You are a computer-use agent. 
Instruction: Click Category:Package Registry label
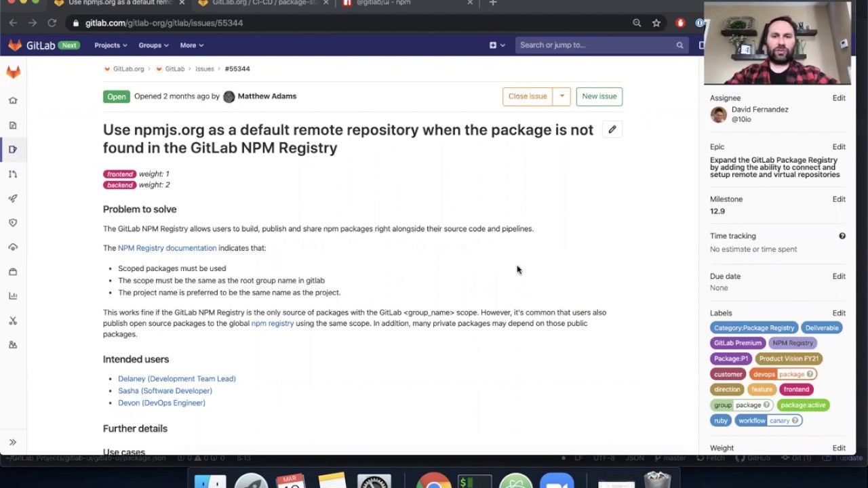754,328
